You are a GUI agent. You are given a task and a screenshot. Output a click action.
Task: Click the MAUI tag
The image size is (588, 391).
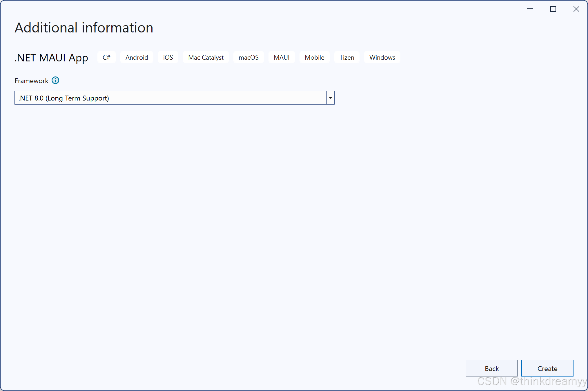(281, 57)
